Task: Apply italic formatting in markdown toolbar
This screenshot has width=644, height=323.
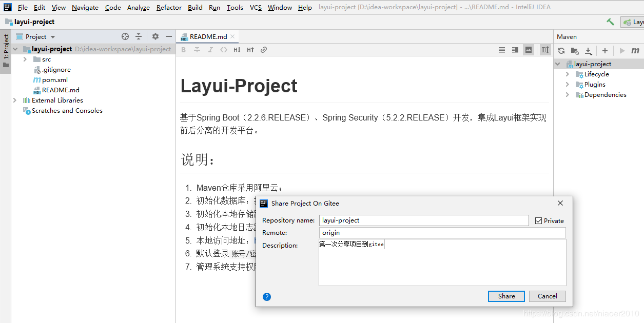Action: point(210,50)
